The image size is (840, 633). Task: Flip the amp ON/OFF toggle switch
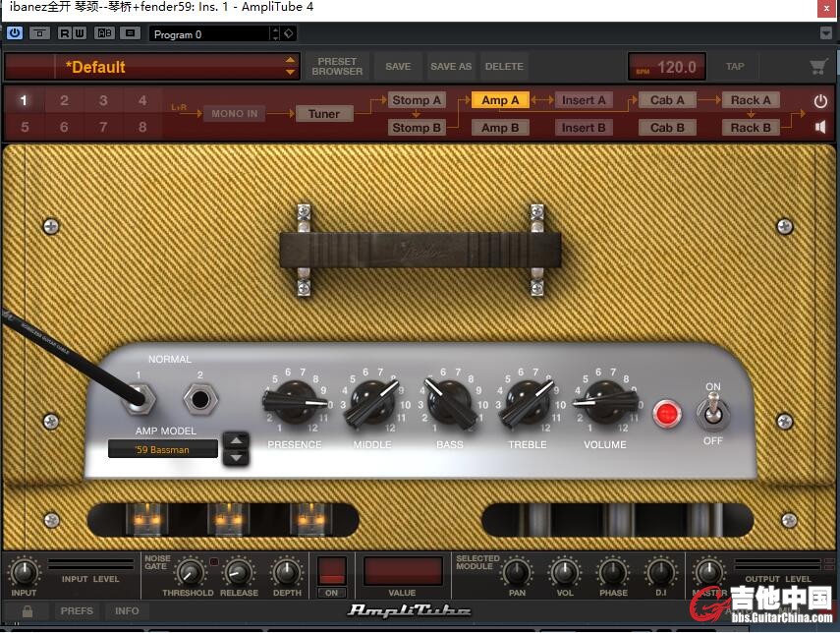coord(713,413)
